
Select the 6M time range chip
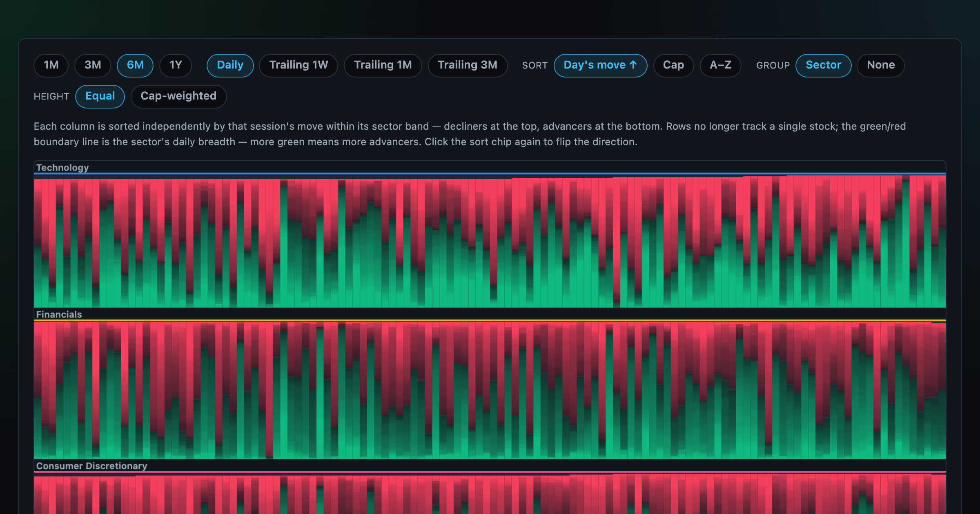point(135,65)
